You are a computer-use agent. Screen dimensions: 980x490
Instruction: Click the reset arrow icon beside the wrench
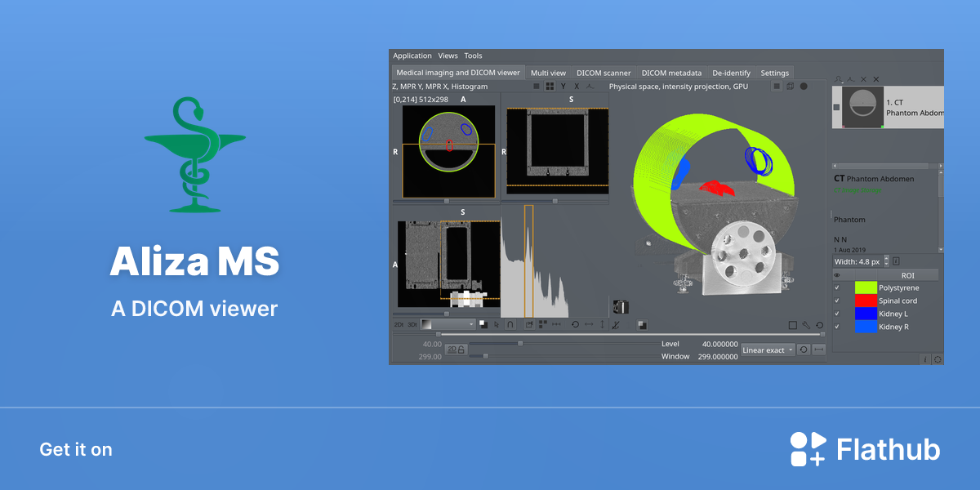[x=819, y=325]
